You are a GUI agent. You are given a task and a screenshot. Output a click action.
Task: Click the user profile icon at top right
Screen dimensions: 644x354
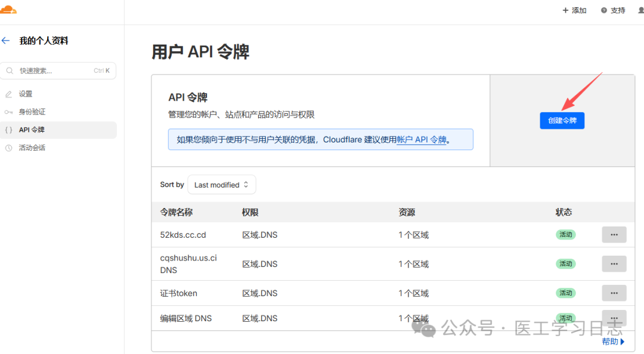[640, 10]
